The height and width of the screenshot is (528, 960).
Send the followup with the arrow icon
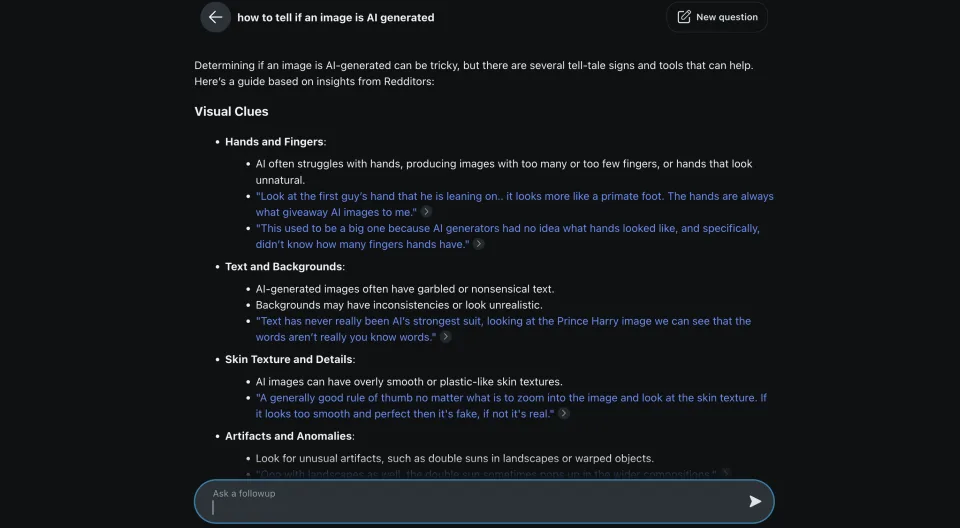[755, 501]
